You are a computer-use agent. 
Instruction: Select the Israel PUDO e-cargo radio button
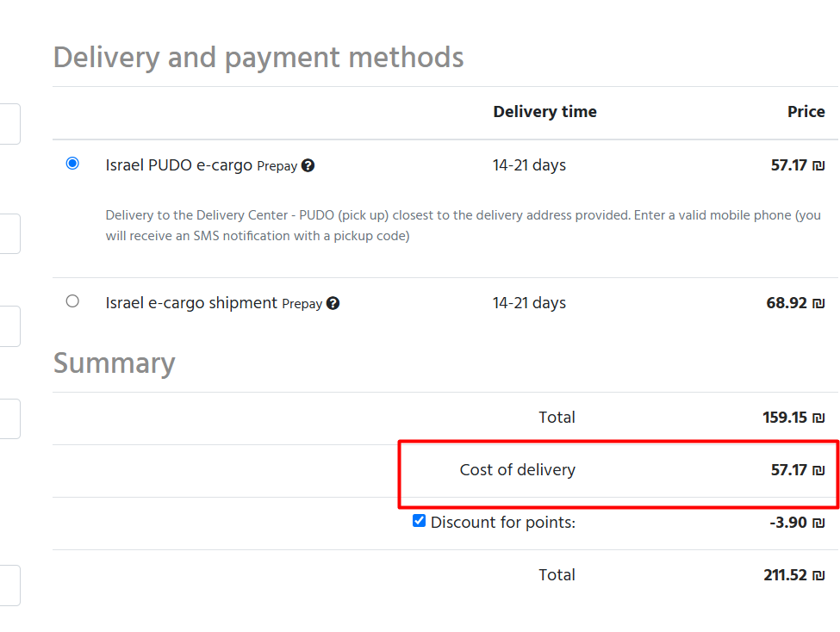(x=72, y=164)
